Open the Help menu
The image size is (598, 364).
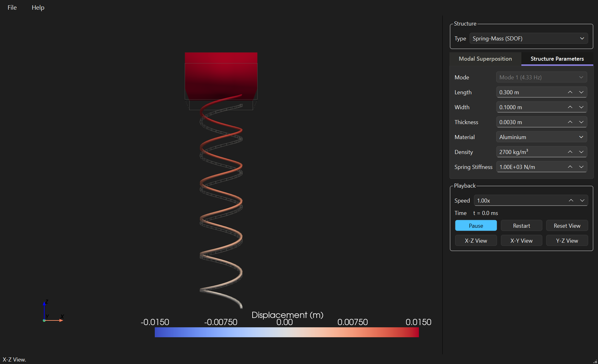[38, 7]
